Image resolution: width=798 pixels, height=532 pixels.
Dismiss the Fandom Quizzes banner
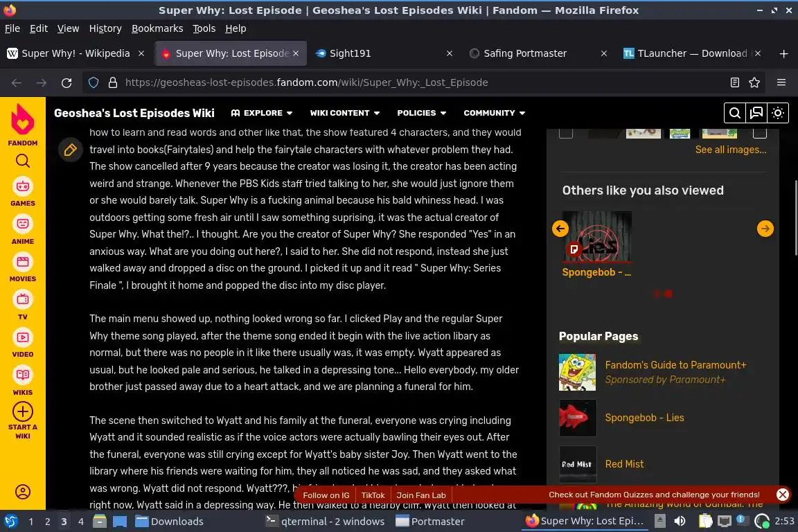[x=782, y=495]
